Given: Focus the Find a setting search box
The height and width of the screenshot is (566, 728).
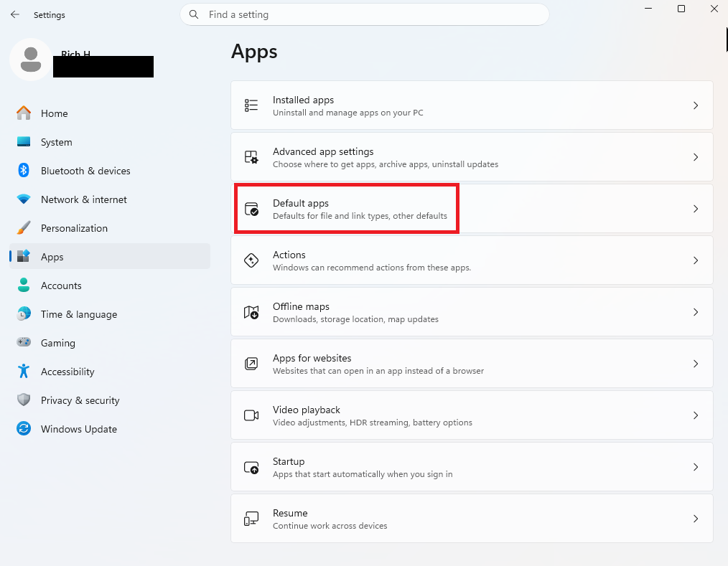Looking at the screenshot, I should 365,14.
